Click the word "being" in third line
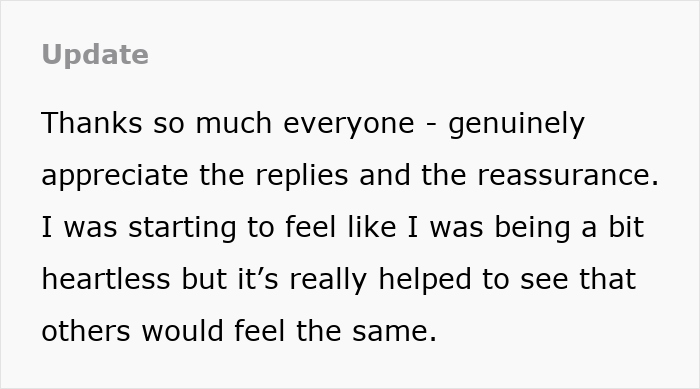 [532, 229]
